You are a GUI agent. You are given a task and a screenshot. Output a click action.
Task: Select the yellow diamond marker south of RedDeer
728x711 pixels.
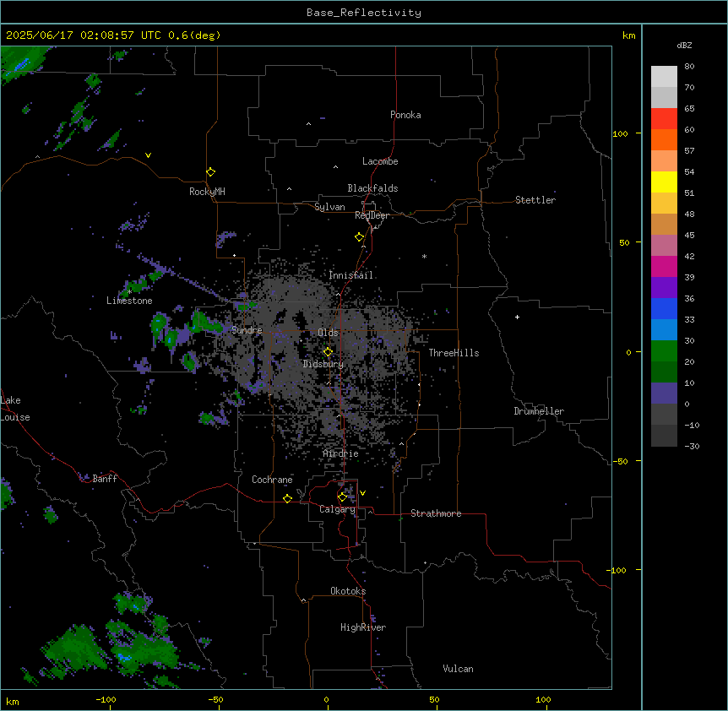point(359,237)
